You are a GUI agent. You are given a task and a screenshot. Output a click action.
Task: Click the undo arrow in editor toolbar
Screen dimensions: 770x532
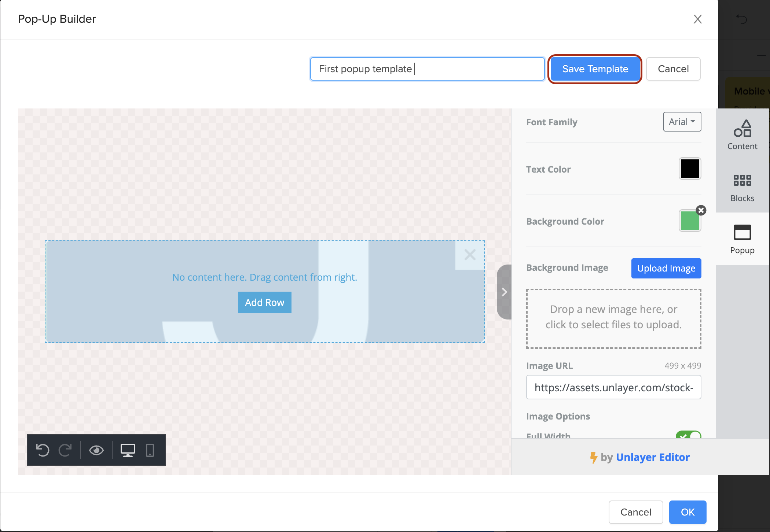click(x=43, y=450)
